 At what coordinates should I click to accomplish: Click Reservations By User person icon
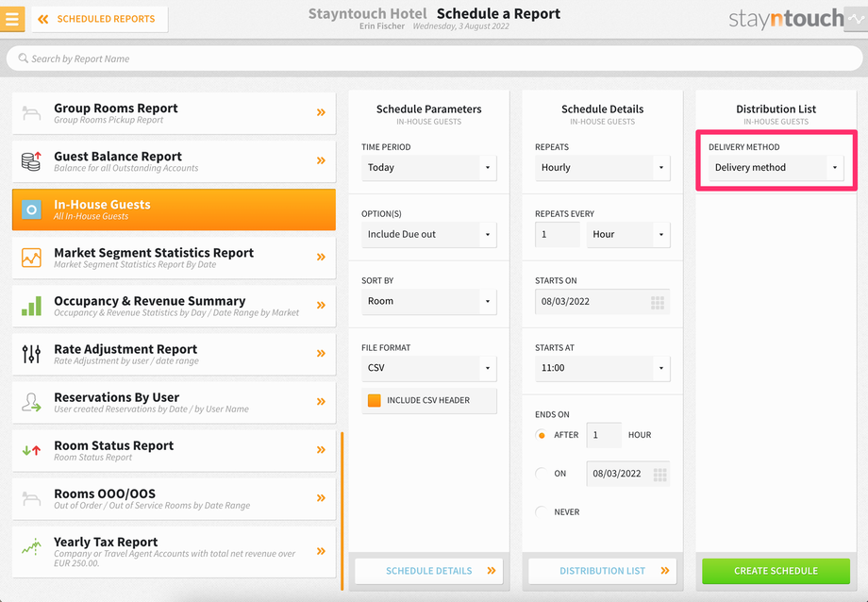point(31,402)
